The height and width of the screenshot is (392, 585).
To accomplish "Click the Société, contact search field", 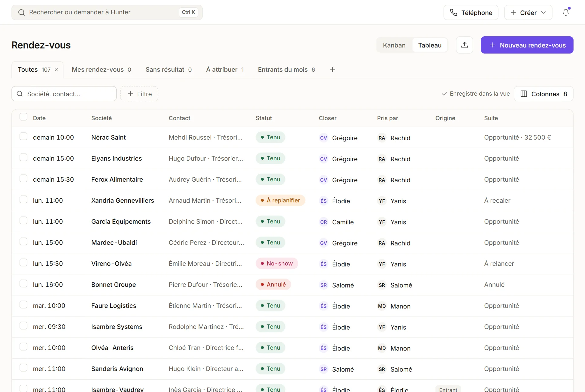I will 64,94.
